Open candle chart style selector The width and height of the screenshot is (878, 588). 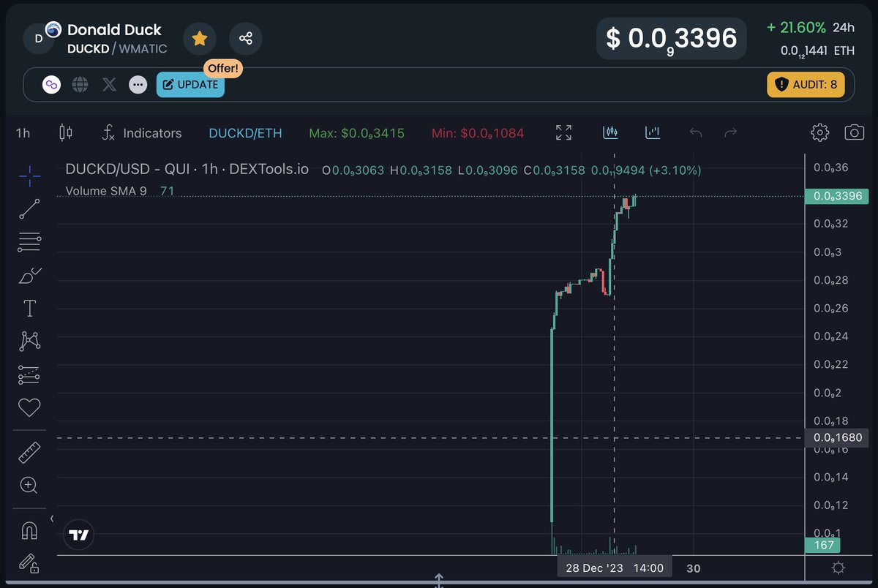[66, 132]
